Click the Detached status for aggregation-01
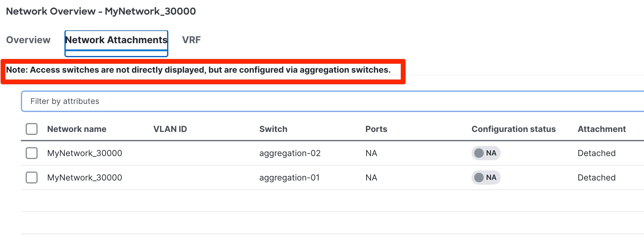 tap(597, 178)
